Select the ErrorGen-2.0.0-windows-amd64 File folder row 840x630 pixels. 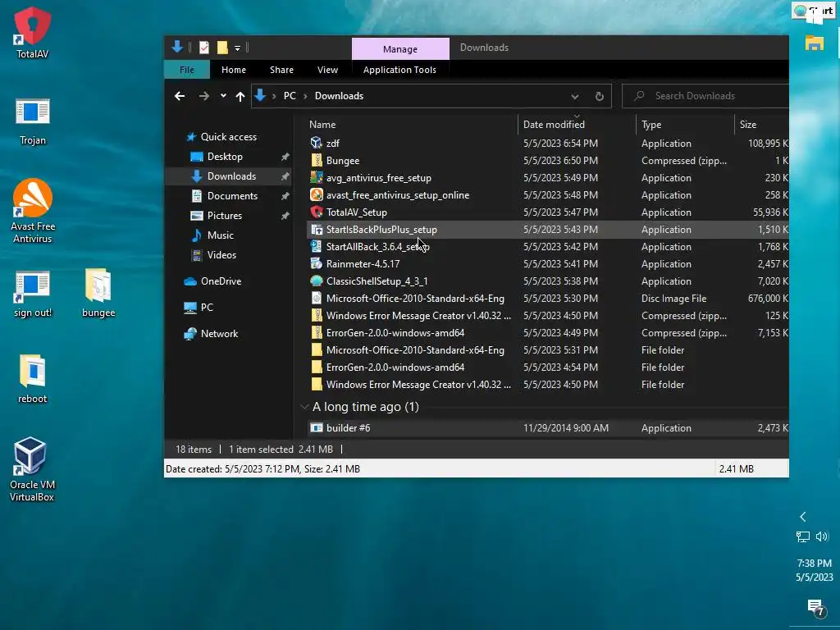tap(547, 367)
